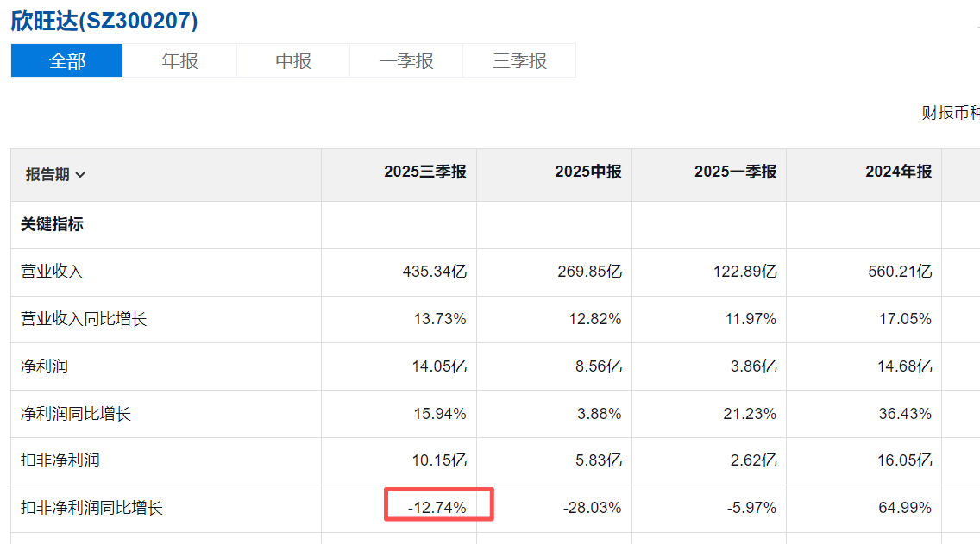This screenshot has width=980, height=544.
Task: Select the 64.99% value in 2024年报
Action: coord(905,508)
